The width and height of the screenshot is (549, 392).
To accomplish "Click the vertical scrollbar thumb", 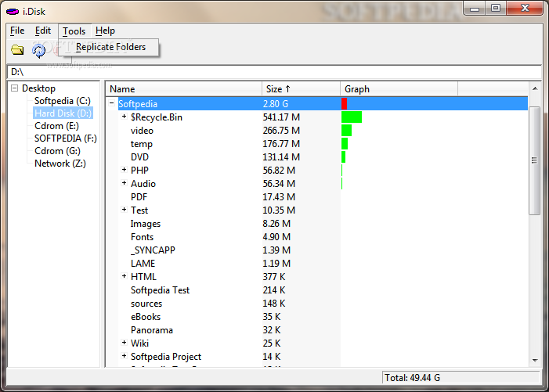I will tap(534, 160).
